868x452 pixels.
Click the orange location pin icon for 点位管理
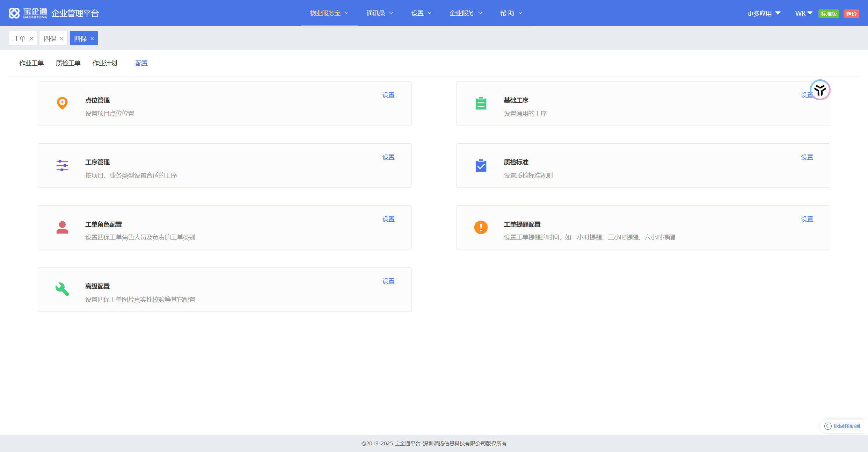pyautogui.click(x=62, y=103)
